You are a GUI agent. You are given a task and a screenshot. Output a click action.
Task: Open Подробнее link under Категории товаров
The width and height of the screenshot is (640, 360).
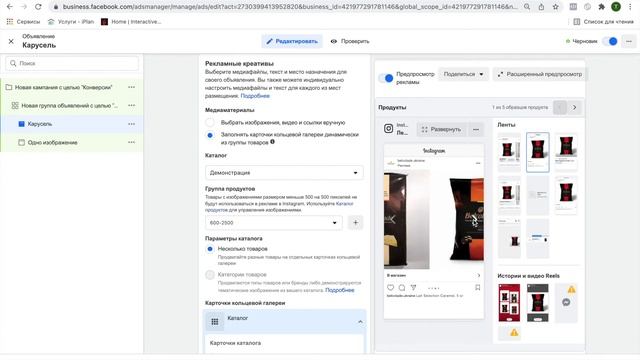point(340,290)
